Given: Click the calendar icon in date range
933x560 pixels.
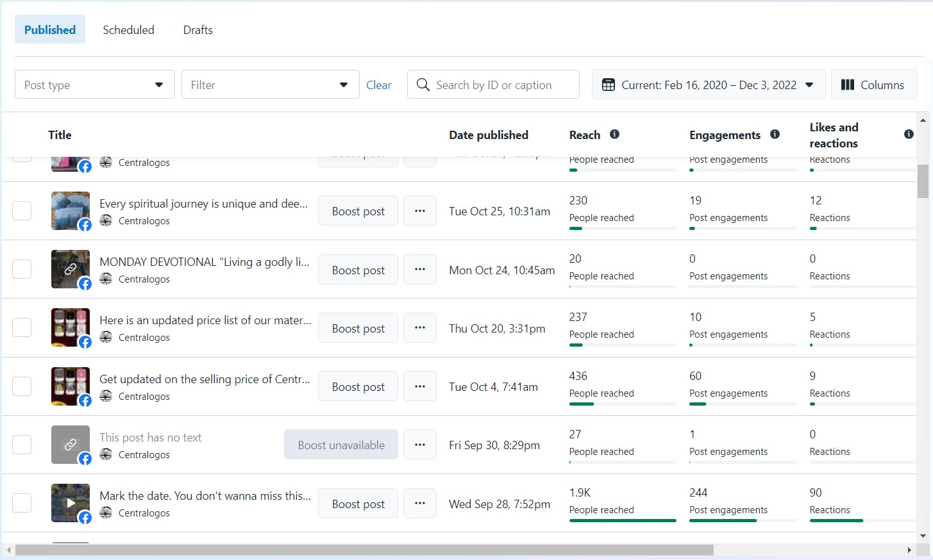Looking at the screenshot, I should click(x=609, y=85).
